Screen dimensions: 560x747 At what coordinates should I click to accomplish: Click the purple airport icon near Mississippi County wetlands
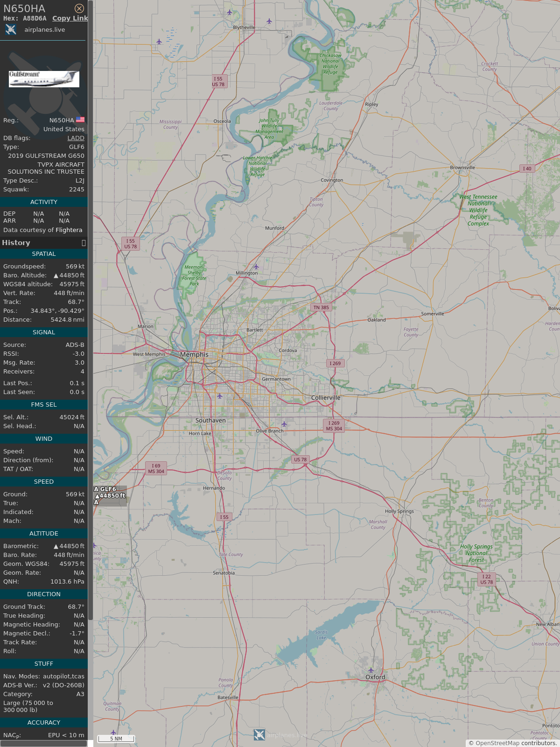(x=159, y=42)
